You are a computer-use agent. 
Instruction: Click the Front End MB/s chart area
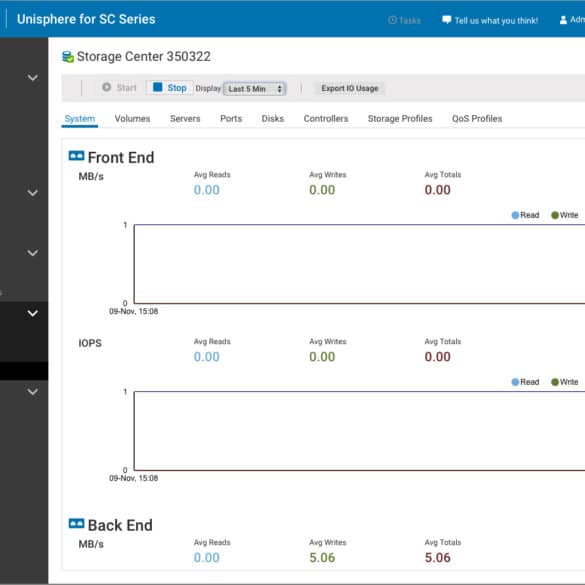(x=359, y=264)
